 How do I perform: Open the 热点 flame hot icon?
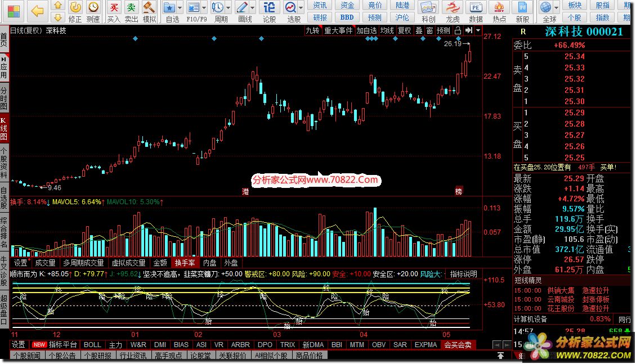[x=499, y=7]
